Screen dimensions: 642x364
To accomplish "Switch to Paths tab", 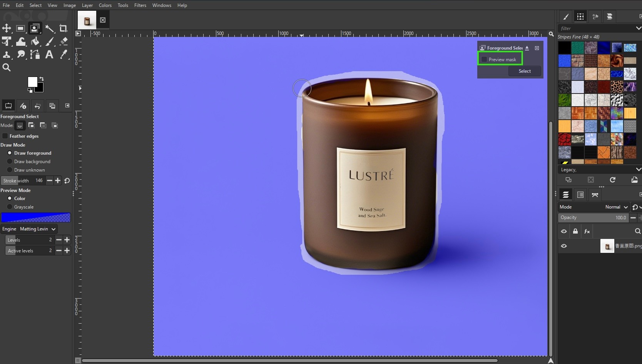I will tap(595, 195).
